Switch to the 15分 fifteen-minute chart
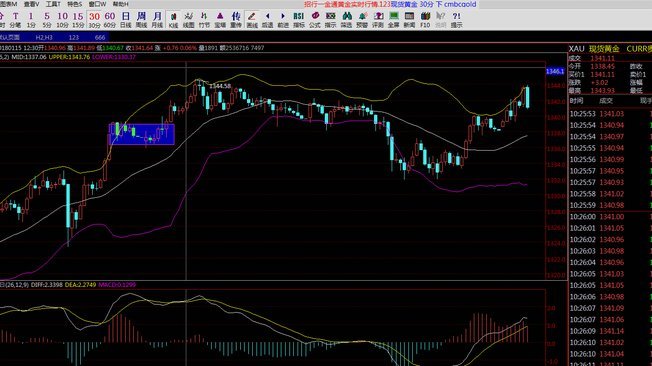The width and height of the screenshot is (652, 366). point(78,20)
